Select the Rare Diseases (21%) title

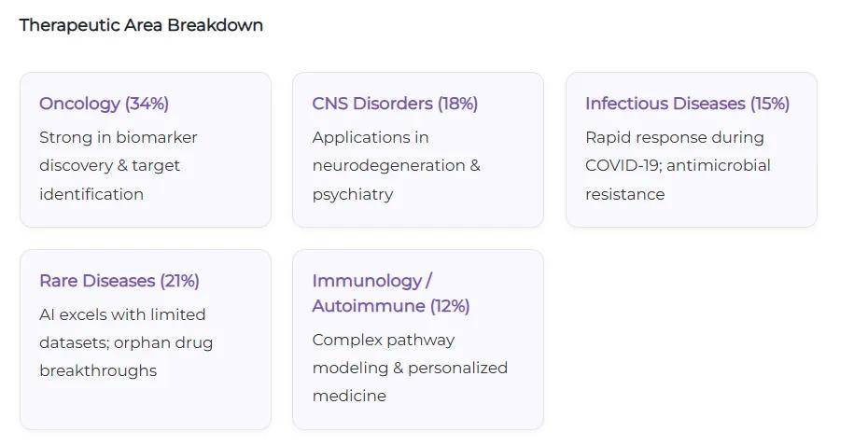point(119,281)
